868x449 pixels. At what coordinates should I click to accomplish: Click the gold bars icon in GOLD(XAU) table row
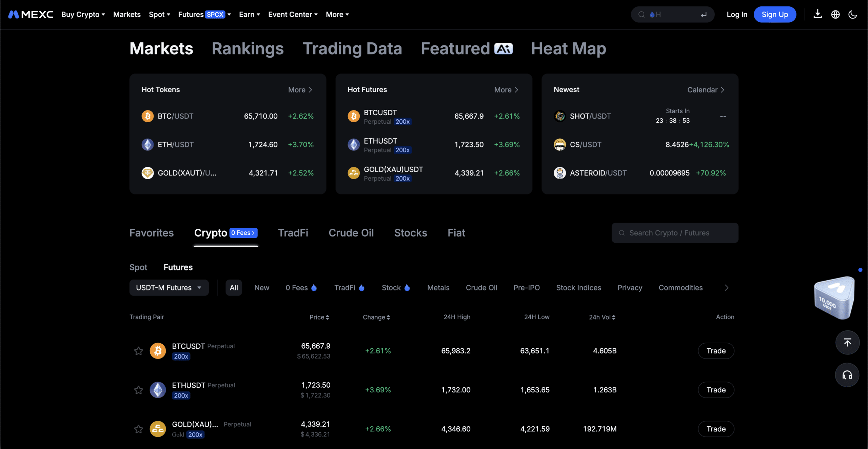(158, 429)
